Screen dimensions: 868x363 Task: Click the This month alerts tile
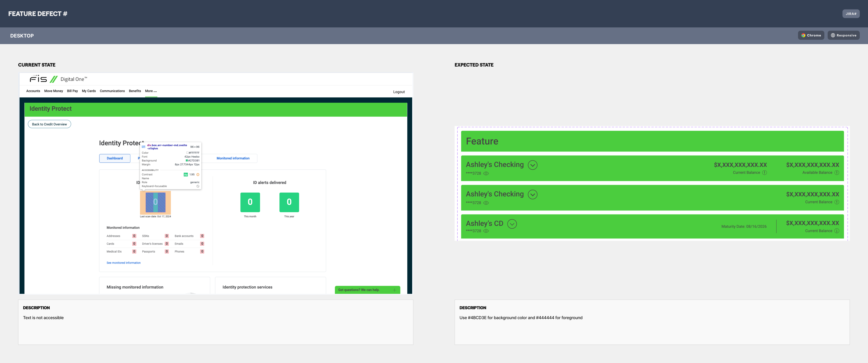pos(250,202)
